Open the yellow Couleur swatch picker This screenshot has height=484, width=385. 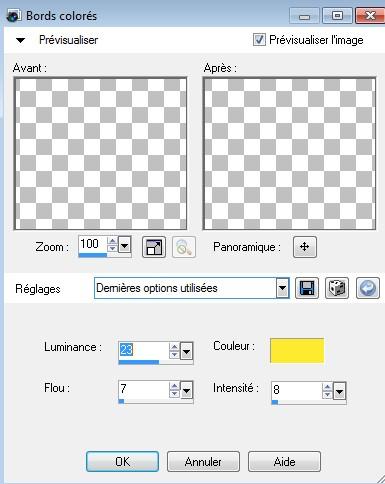297,350
